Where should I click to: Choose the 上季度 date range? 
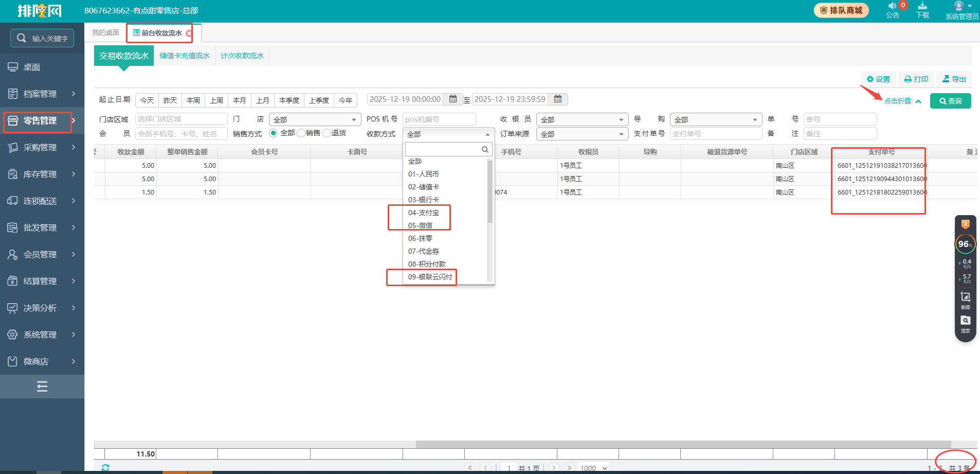pyautogui.click(x=319, y=100)
